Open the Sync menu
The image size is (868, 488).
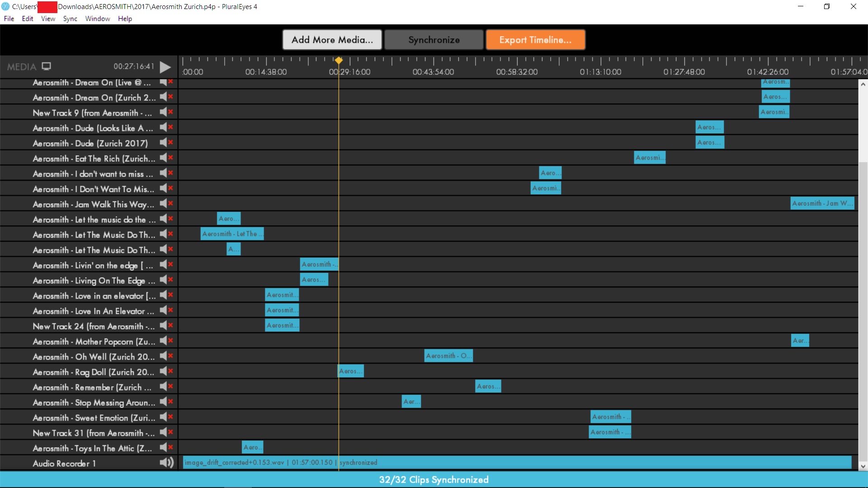70,19
